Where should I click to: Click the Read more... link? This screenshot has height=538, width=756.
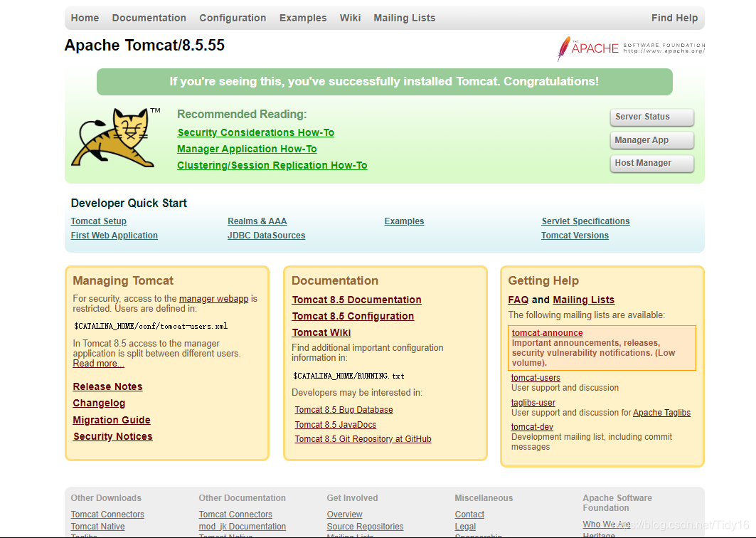pyautogui.click(x=98, y=364)
